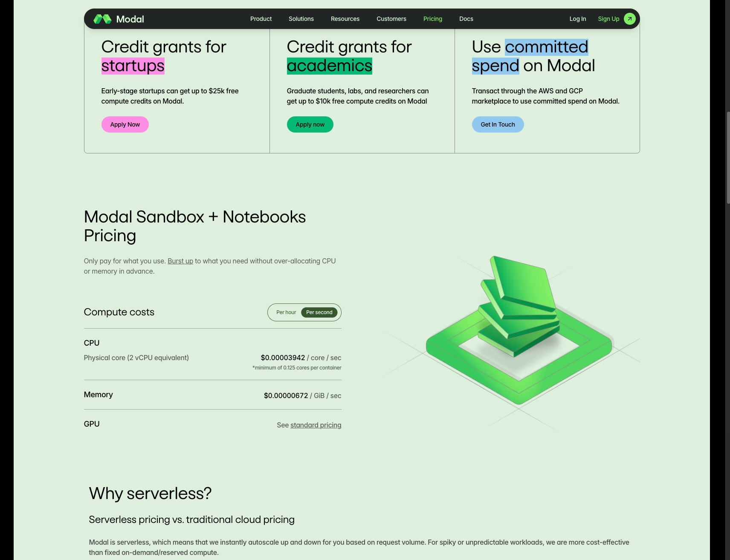Click the highlighted word 'academics'
This screenshot has height=560, width=730.
pos(330,66)
